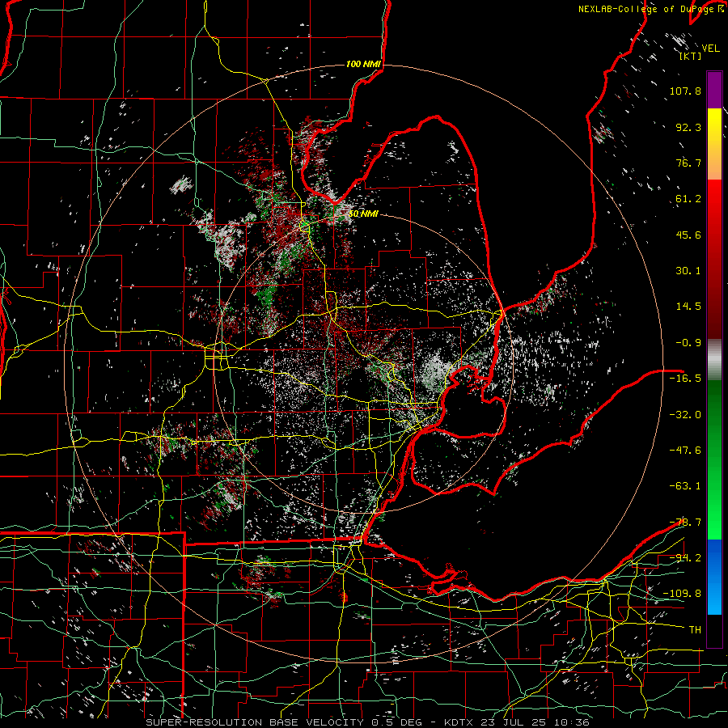This screenshot has width=728, height=728.
Task: Click the VEL label above color scale
Action: pyautogui.click(x=710, y=49)
